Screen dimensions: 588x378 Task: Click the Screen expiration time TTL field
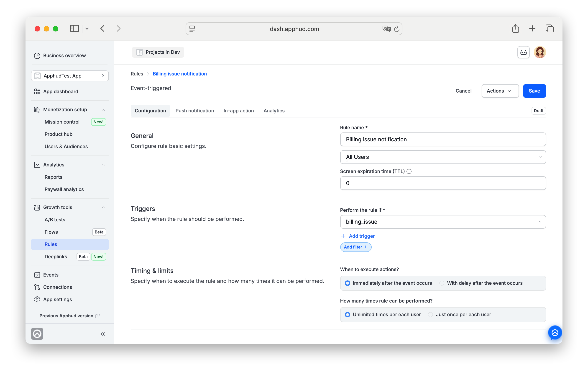click(x=443, y=183)
